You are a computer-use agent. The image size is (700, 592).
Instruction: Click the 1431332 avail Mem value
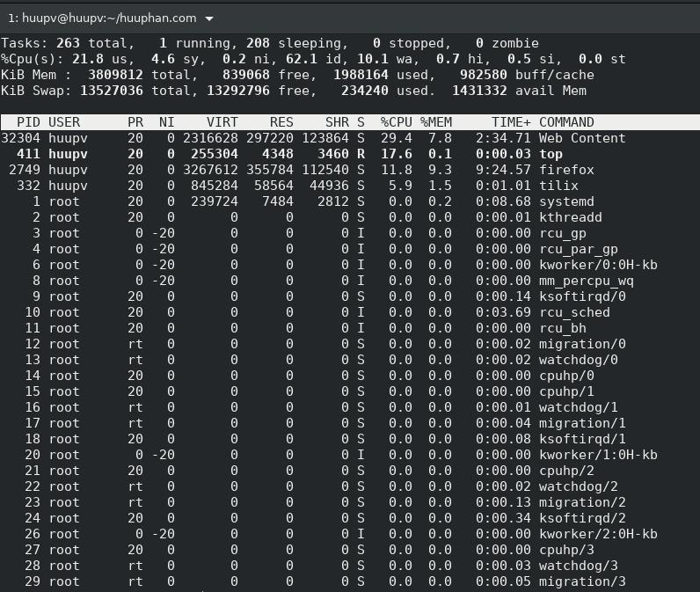479,91
